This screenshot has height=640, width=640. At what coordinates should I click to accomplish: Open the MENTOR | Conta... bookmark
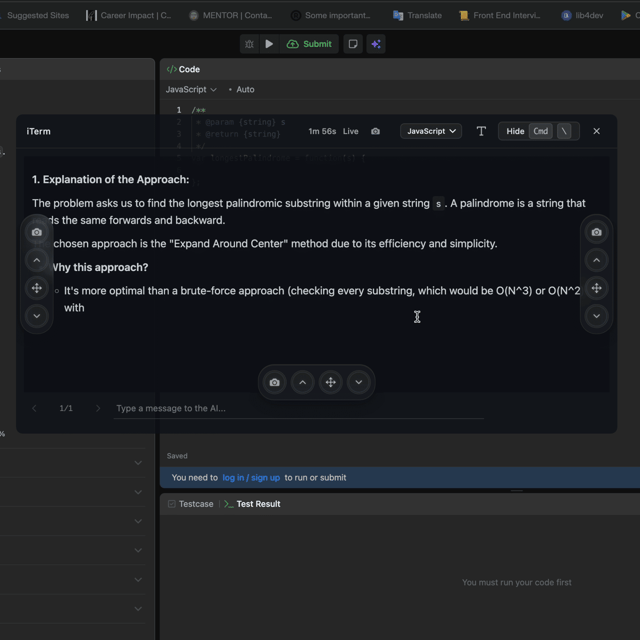[231, 16]
